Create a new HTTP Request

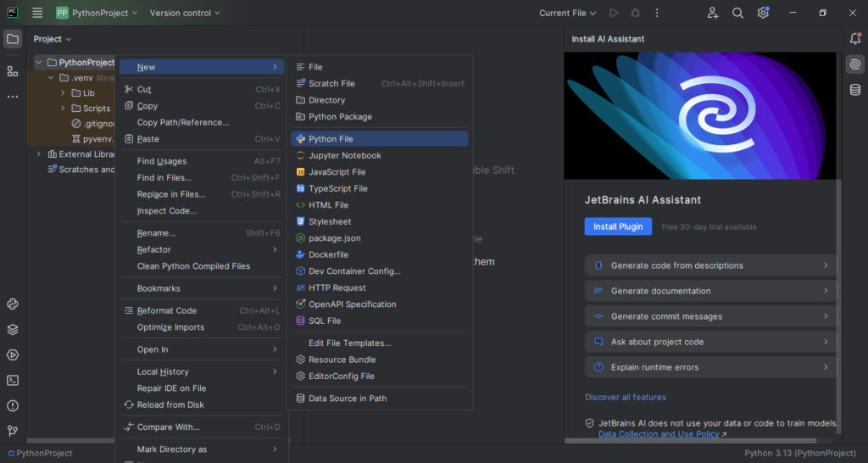(x=380, y=288)
